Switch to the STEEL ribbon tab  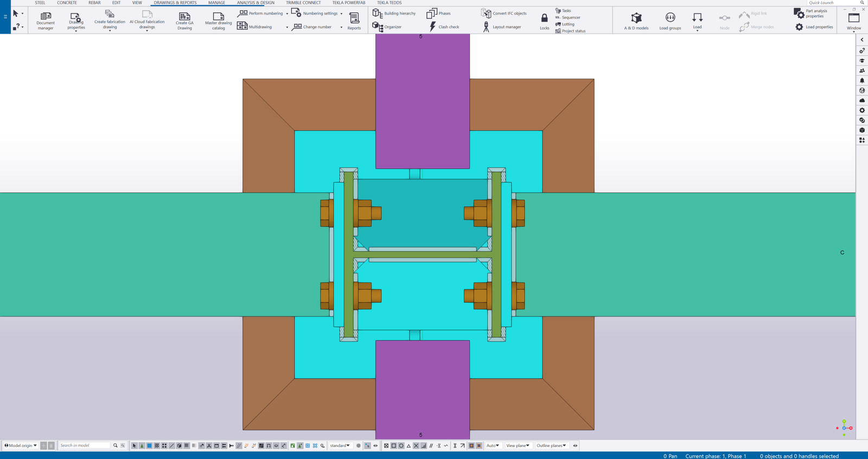tap(40, 3)
